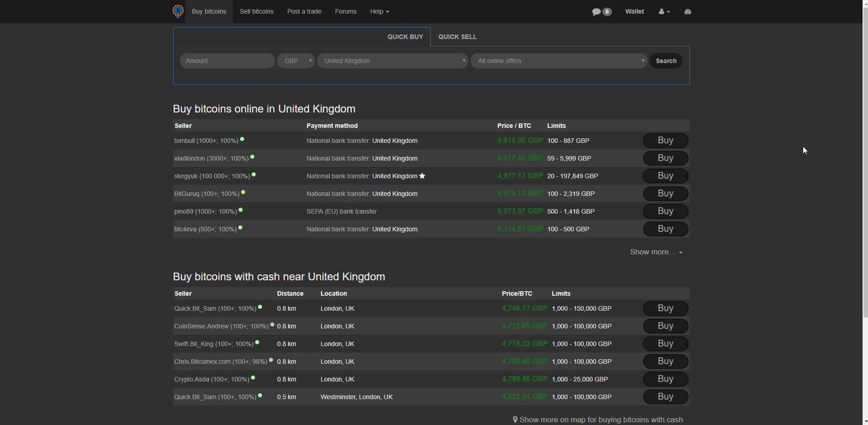This screenshot has height=425, width=868.
Task: Open the GBP currency dropdown
Action: pos(296,61)
